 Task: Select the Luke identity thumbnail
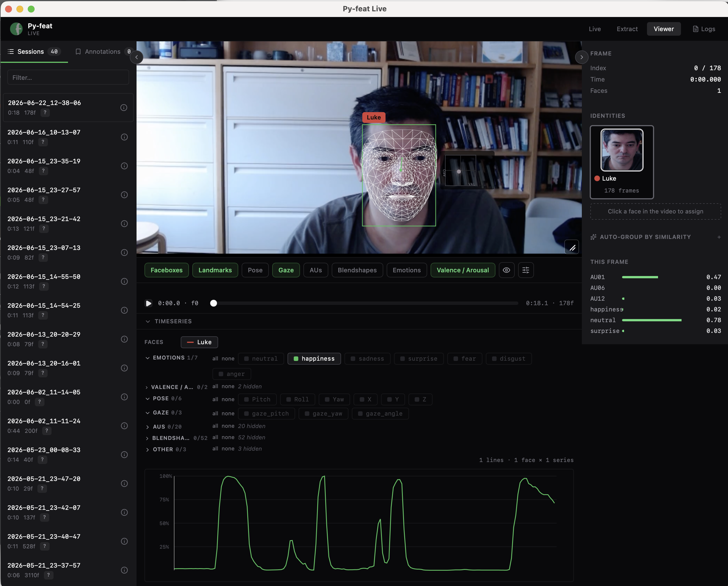pyautogui.click(x=621, y=150)
